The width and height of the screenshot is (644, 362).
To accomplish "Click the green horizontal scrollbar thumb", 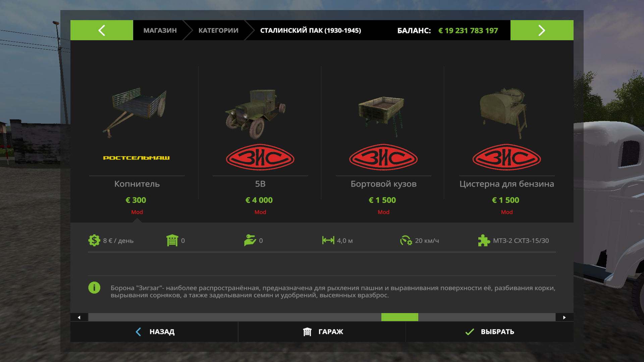I will [400, 317].
